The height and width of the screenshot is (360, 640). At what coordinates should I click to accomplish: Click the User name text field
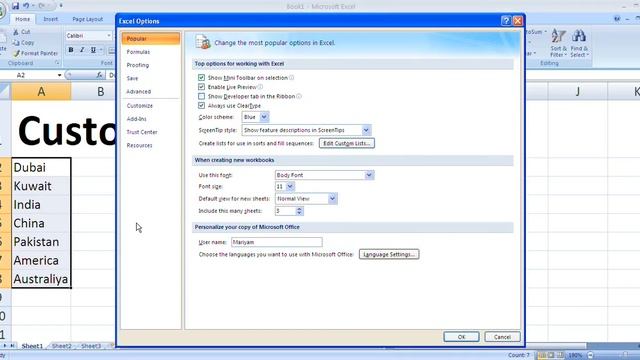(x=277, y=242)
